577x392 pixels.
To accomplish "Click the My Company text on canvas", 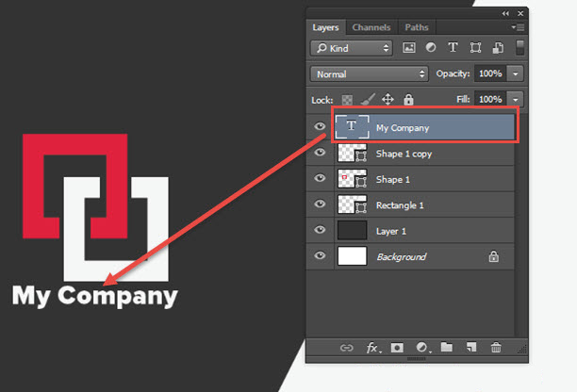I will point(95,296).
